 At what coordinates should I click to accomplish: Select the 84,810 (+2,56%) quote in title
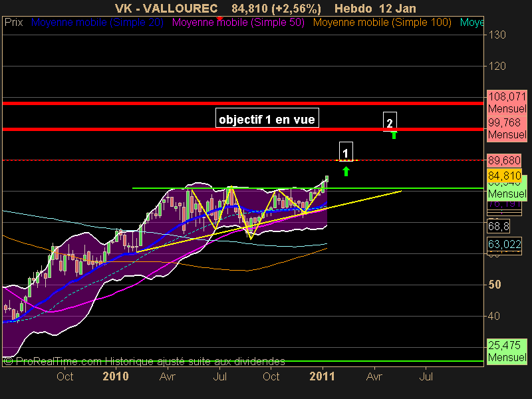(276, 9)
